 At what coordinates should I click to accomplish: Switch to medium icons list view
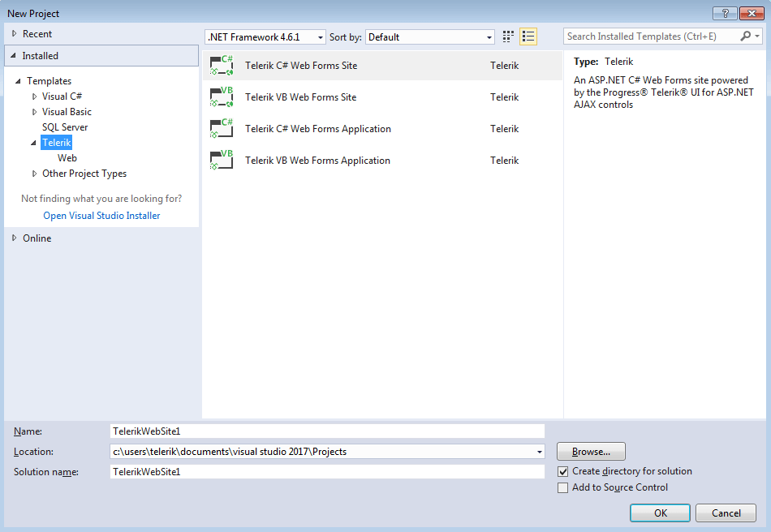coord(528,36)
